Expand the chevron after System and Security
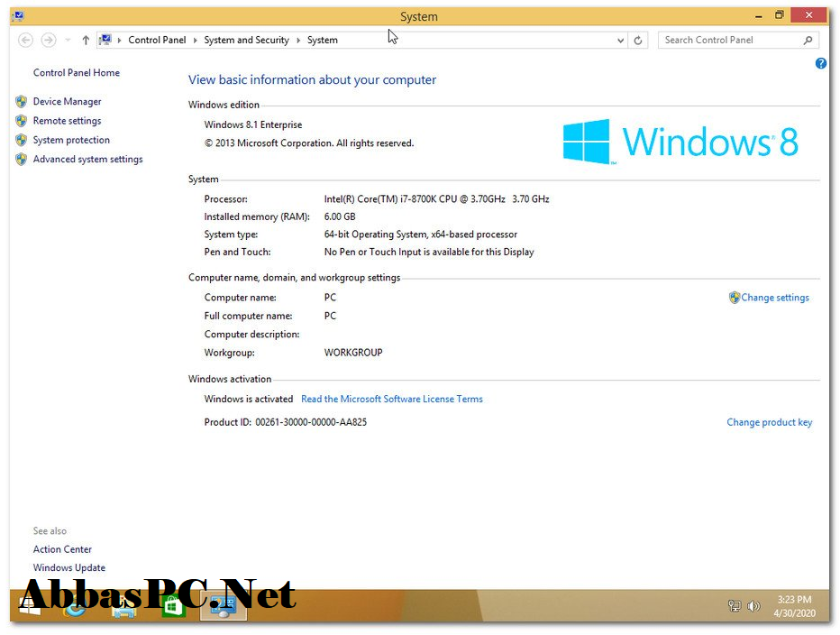The width and height of the screenshot is (840, 635). (298, 41)
